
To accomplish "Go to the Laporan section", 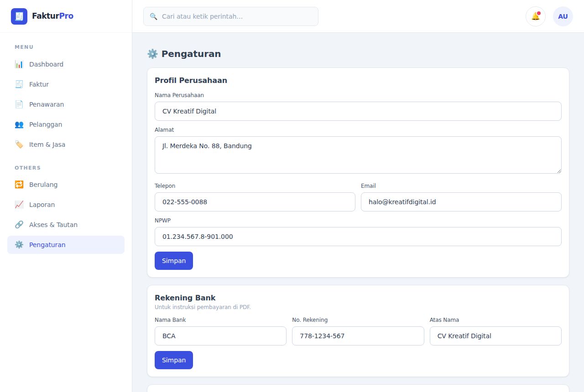I will pyautogui.click(x=66, y=205).
